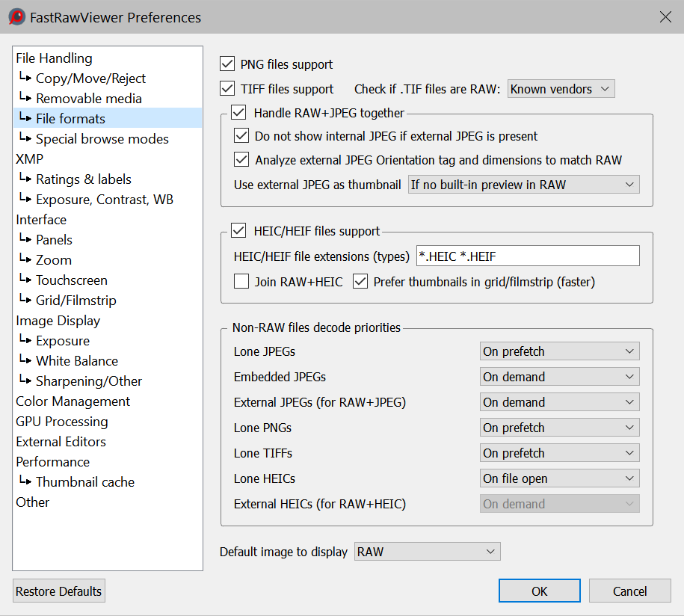Click the FastRawViewer app icon in title bar
Screen dimensions: 684x616
click(16, 17)
